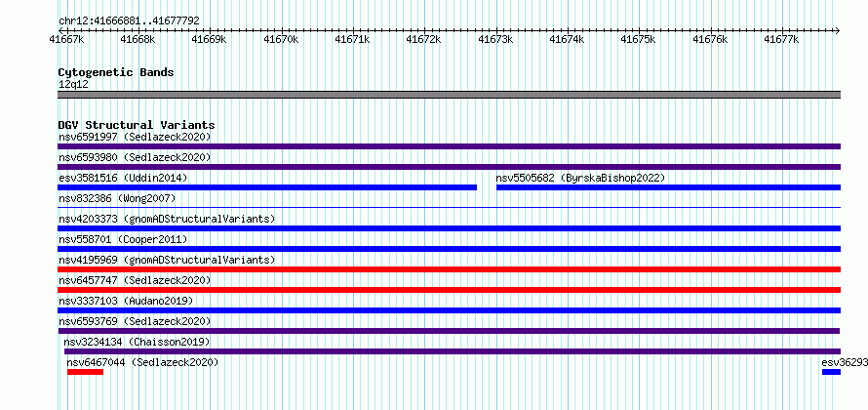Select the nsv3234134 purple variant bar
The height and width of the screenshot is (410, 868).
[453, 351]
